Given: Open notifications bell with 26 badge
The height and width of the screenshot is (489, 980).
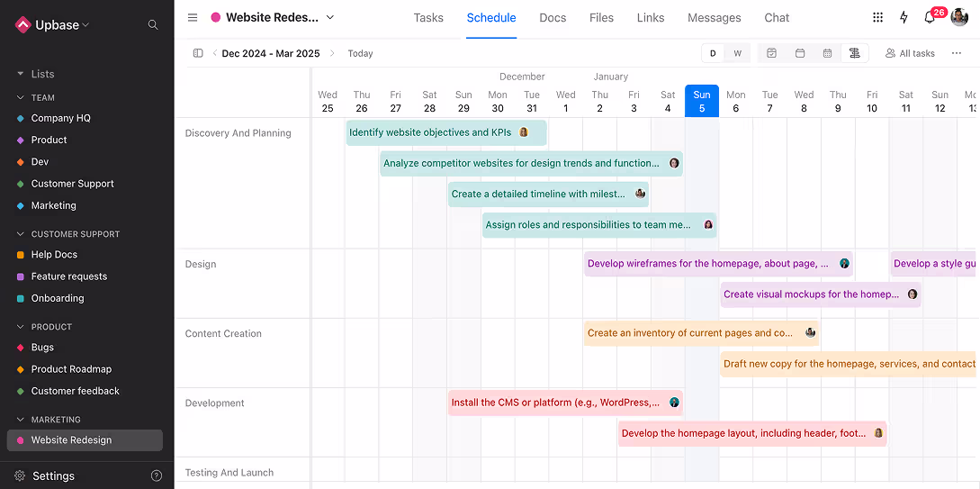Looking at the screenshot, I should click(x=931, y=17).
